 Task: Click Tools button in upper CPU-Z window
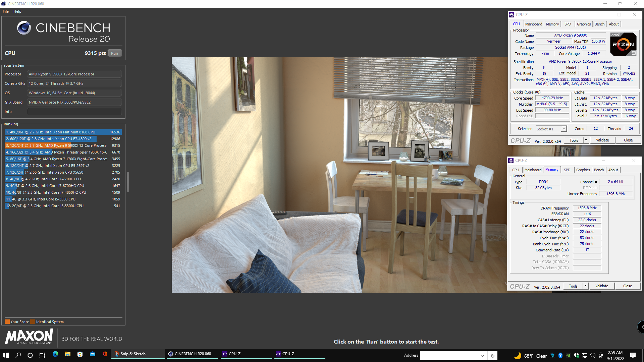click(574, 140)
